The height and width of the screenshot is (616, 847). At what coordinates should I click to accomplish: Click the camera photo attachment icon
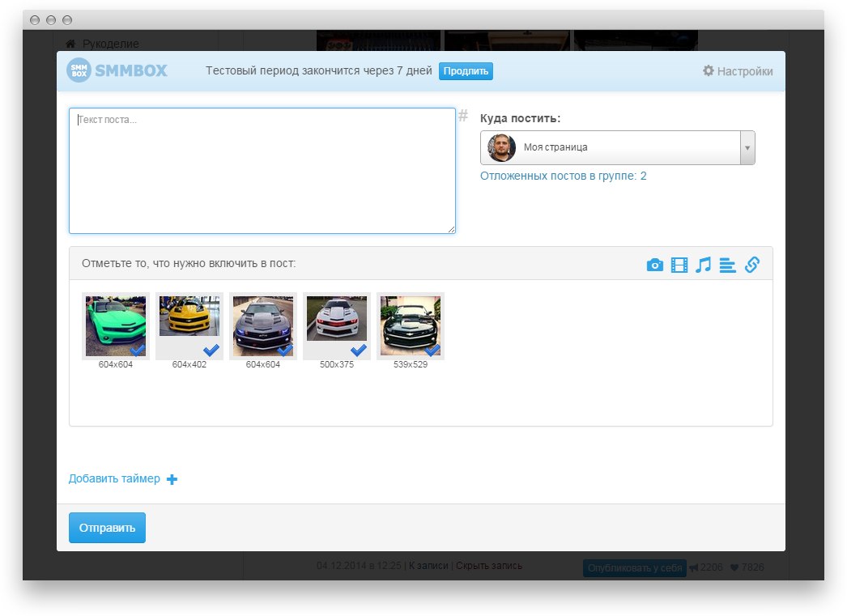tap(655, 265)
